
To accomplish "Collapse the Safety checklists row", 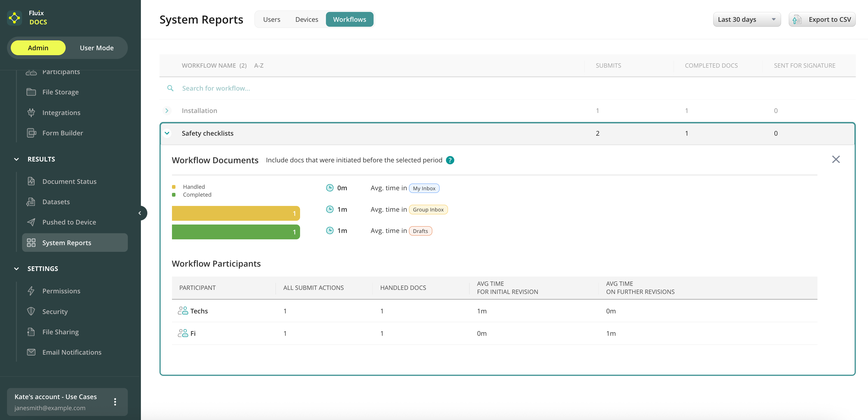I will click(167, 133).
